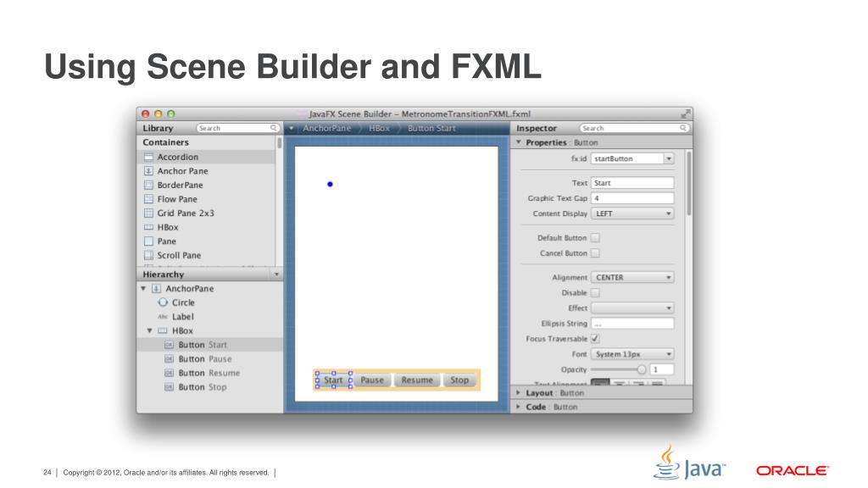Pick the BorderPane library icon
The image size is (868, 488).
148,185
